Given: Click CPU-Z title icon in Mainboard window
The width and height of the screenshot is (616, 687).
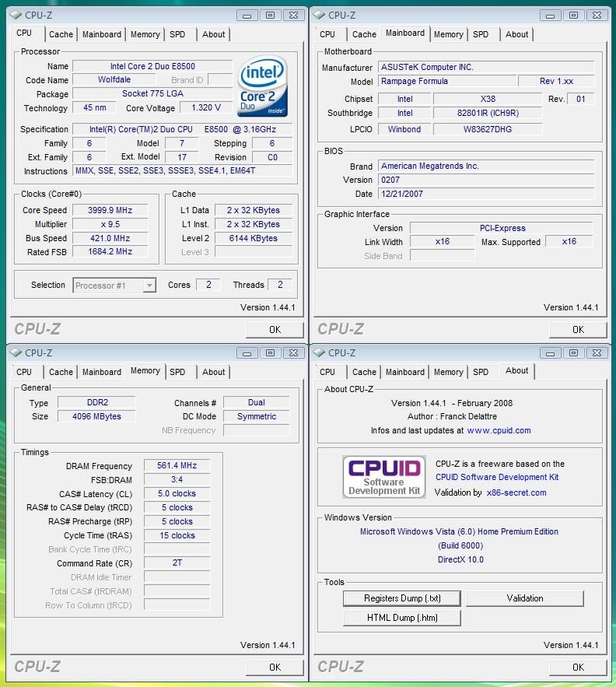Looking at the screenshot, I should (x=319, y=15).
